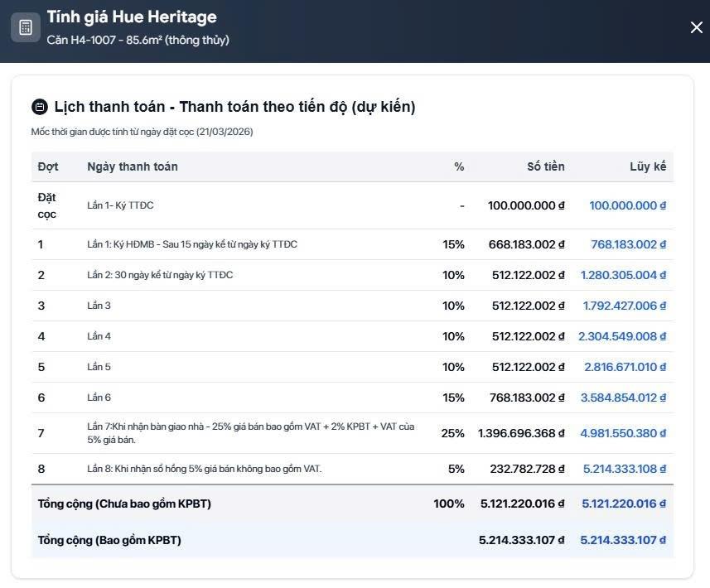Screen dimensions: 710x588
Task: Click amount 1.396.696.368 đ in row 7
Action: [520, 433]
